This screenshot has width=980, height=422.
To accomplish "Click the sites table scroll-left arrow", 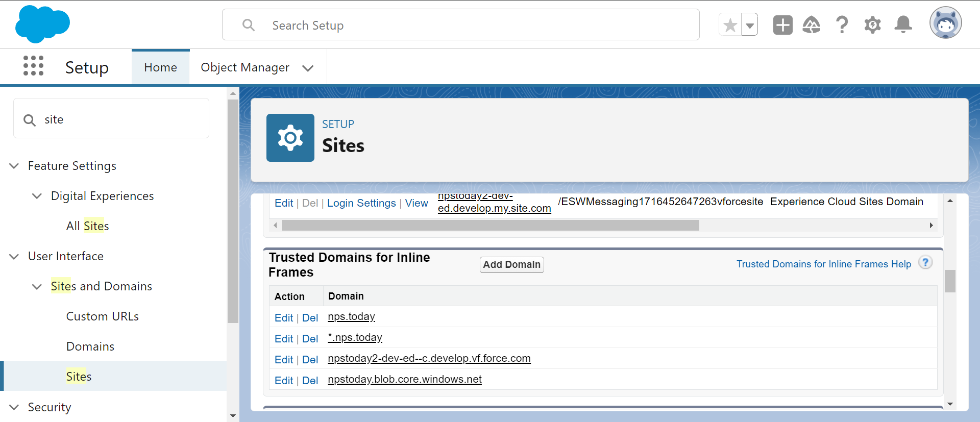I will (x=276, y=225).
